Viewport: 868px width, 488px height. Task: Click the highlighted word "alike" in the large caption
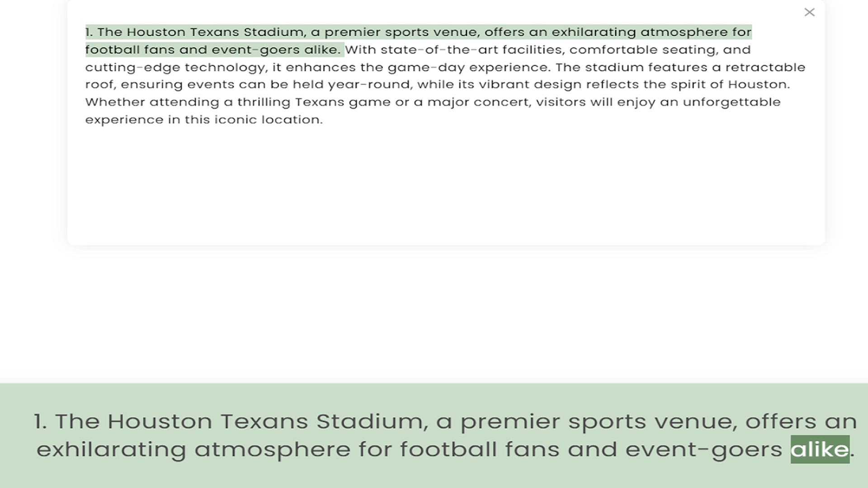[x=819, y=449]
